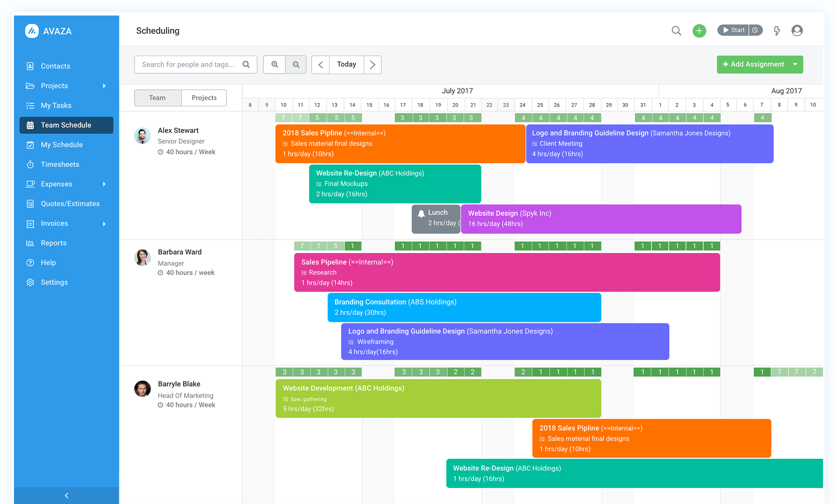This screenshot has height=504, width=837.
Task: Open the user profile avatar icon
Action: click(797, 30)
